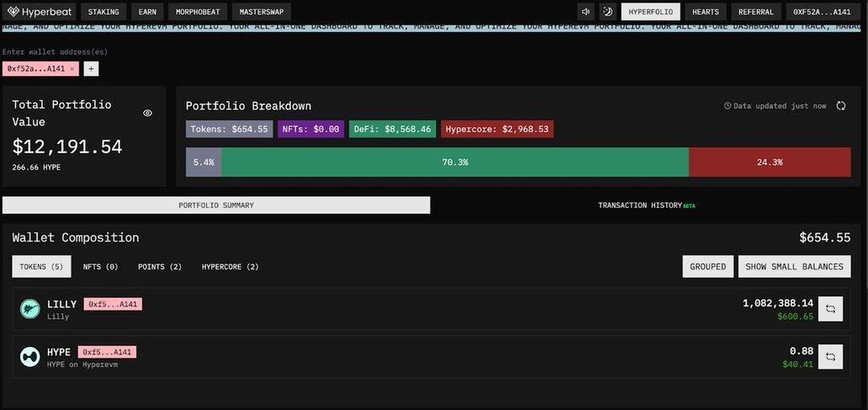Add another wallet address with plus button
The height and width of the screenshot is (410, 868).
tap(91, 69)
